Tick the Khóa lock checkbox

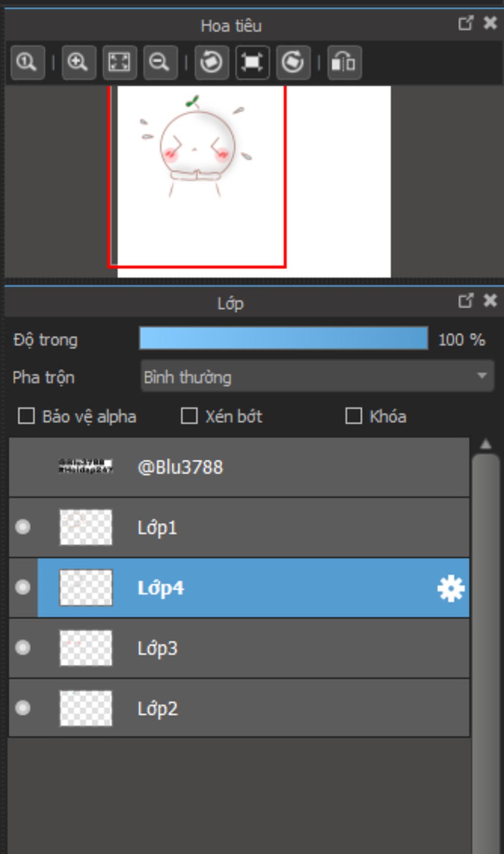point(353,416)
